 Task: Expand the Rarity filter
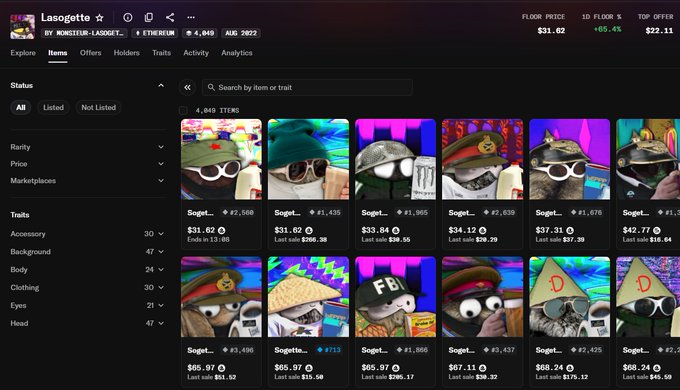point(87,147)
